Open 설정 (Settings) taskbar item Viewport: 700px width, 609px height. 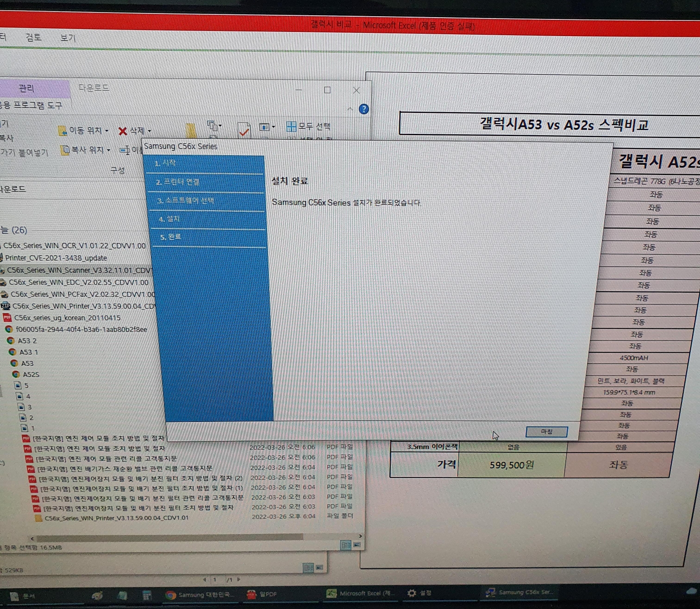tap(419, 593)
